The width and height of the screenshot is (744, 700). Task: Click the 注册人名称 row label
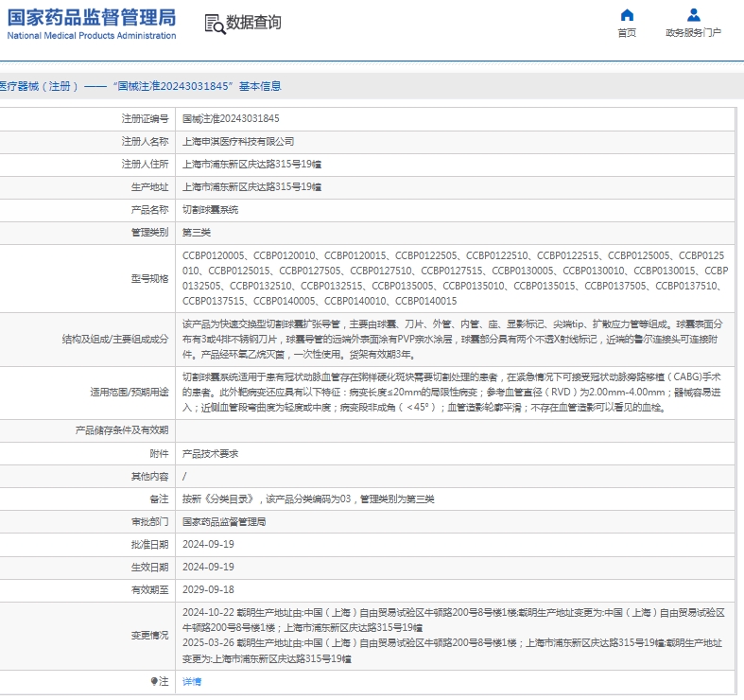click(x=145, y=142)
